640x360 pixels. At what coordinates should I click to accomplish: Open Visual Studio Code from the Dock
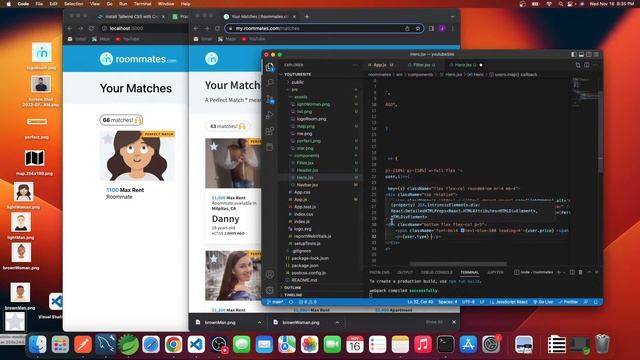196,344
